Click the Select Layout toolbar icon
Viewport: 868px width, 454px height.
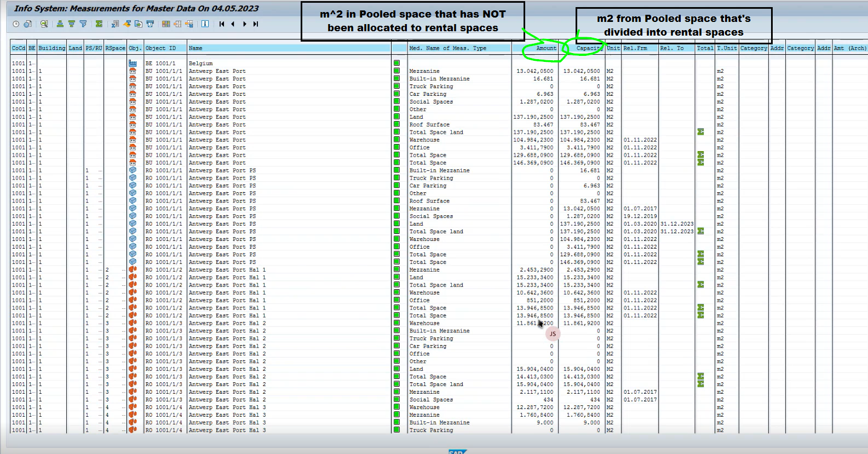(x=177, y=24)
